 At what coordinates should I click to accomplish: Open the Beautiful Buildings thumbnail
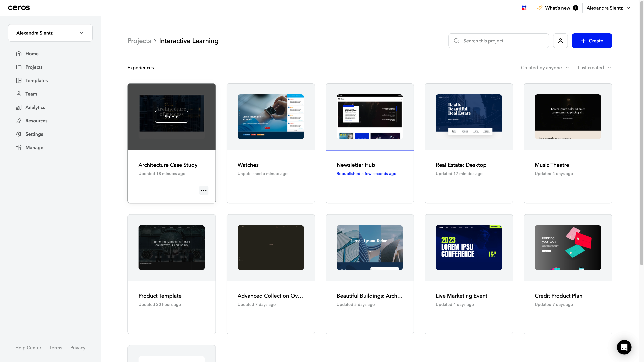click(x=369, y=248)
